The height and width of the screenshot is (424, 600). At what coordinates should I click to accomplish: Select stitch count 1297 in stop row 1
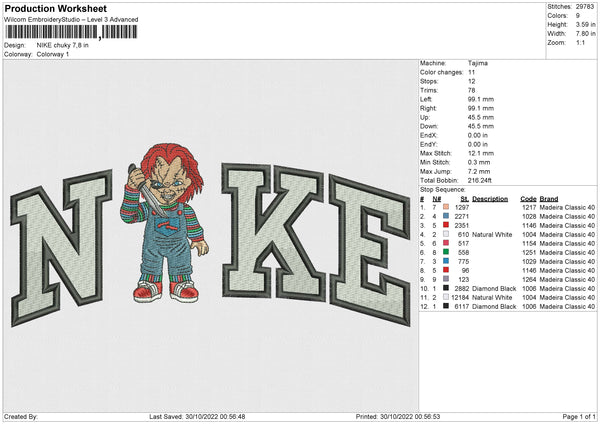[462, 207]
